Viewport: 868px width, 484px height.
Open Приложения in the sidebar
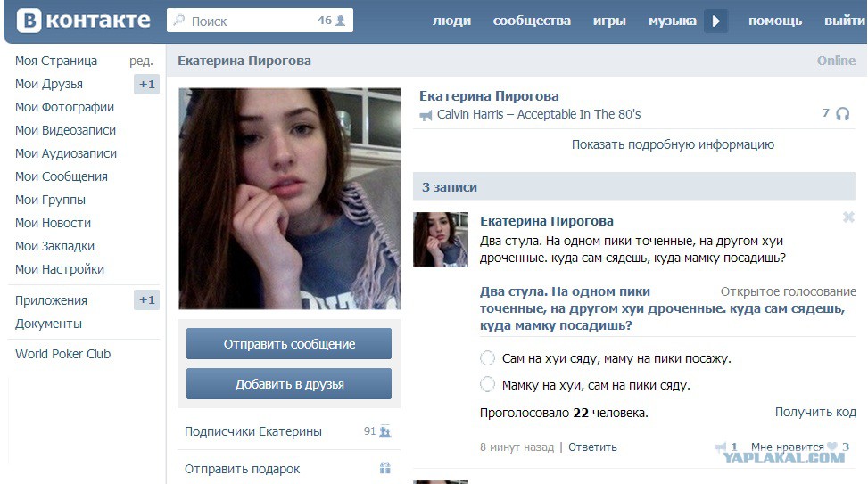click(51, 301)
